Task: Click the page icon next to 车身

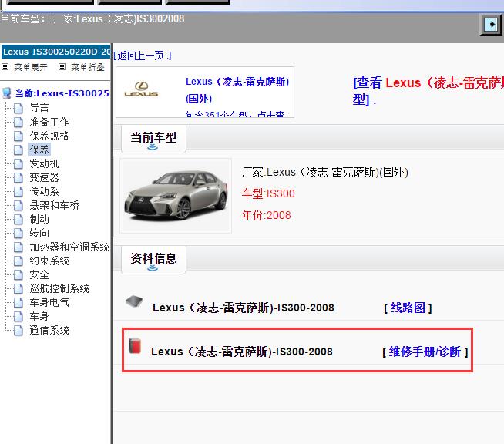Action: pos(18,316)
